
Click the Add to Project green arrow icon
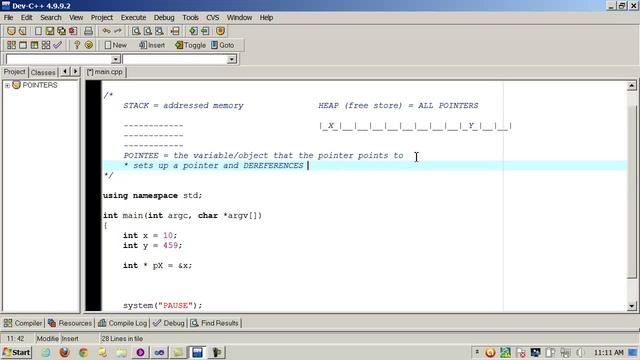tap(193, 31)
